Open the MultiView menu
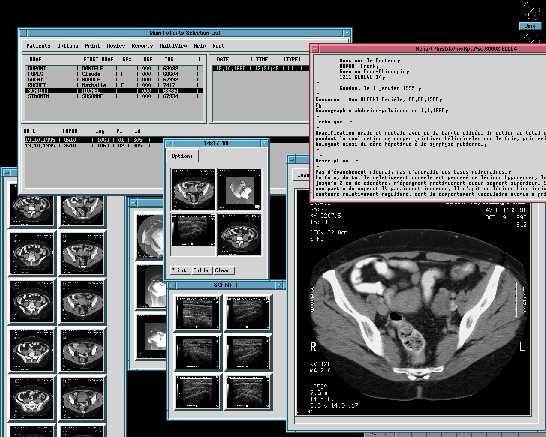Image resolution: width=546 pixels, height=437 pixels. pyautogui.click(x=173, y=46)
